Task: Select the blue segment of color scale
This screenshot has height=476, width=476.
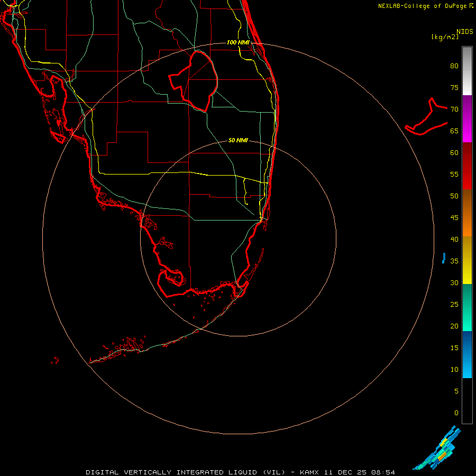Action: (x=467, y=354)
